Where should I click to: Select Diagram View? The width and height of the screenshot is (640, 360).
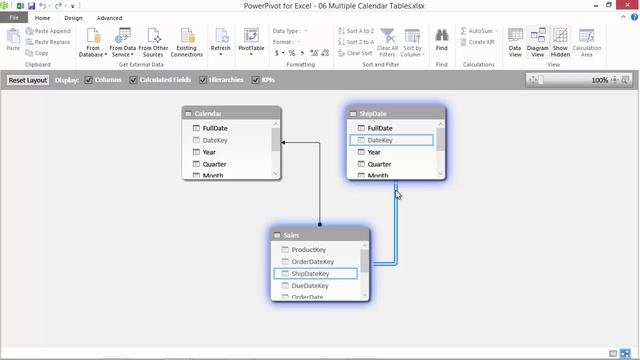tap(538, 42)
